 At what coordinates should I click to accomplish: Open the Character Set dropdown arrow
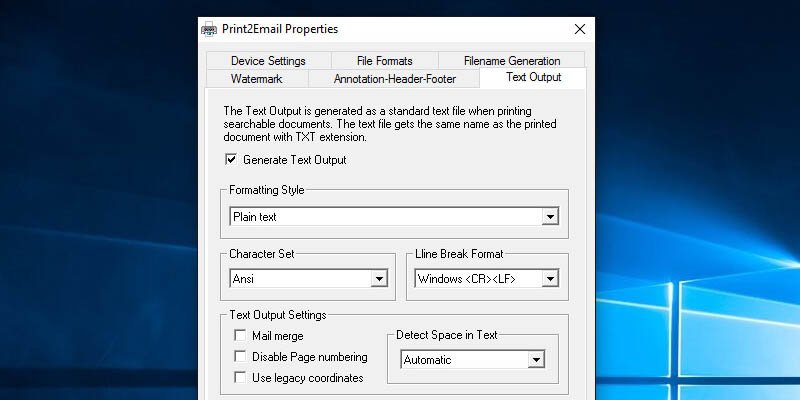point(379,279)
